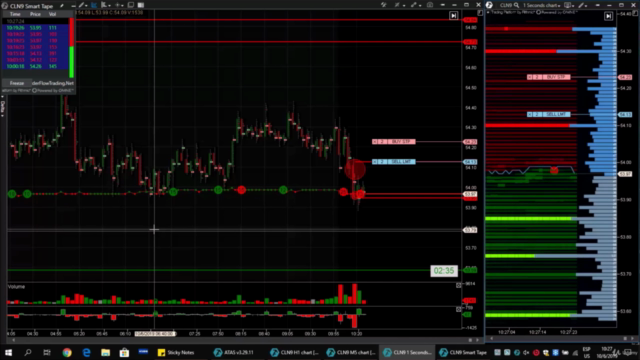Click the SELL LMT order label on main chart
This screenshot has height=360, width=640.
tap(401, 162)
